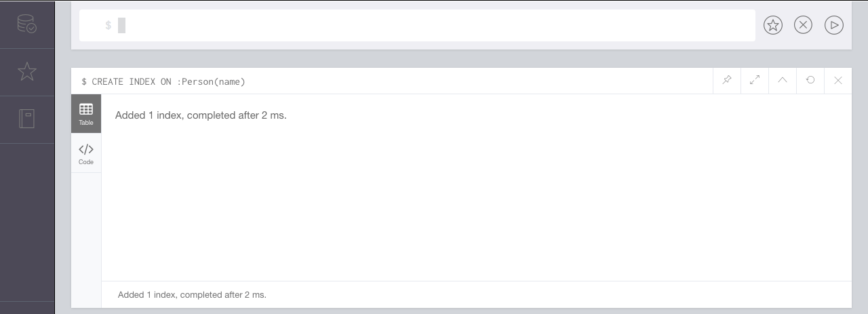Open the Favorites star in the sidebar
The width and height of the screenshot is (868, 314).
27,72
